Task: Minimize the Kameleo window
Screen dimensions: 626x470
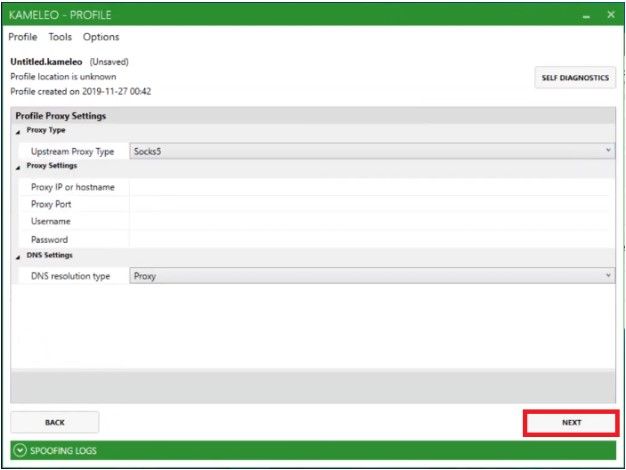Action: (586, 16)
